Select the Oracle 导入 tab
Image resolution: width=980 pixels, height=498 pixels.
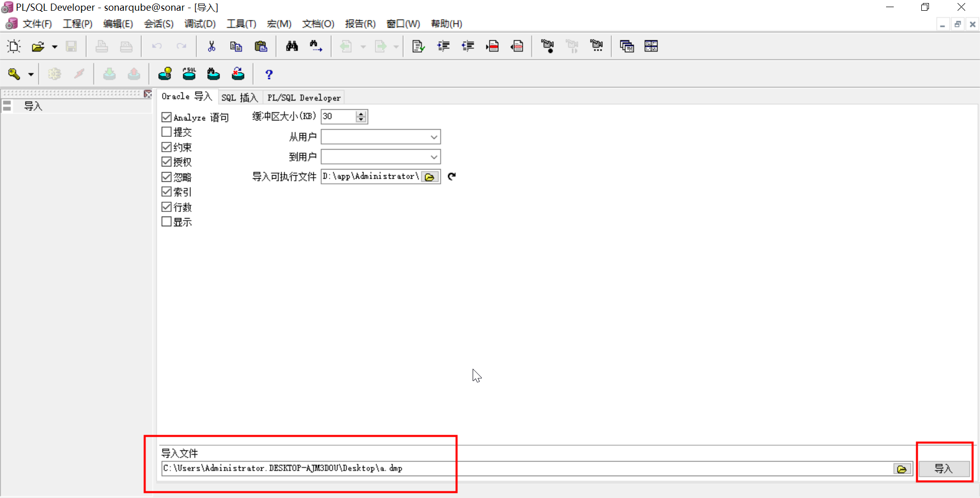186,97
